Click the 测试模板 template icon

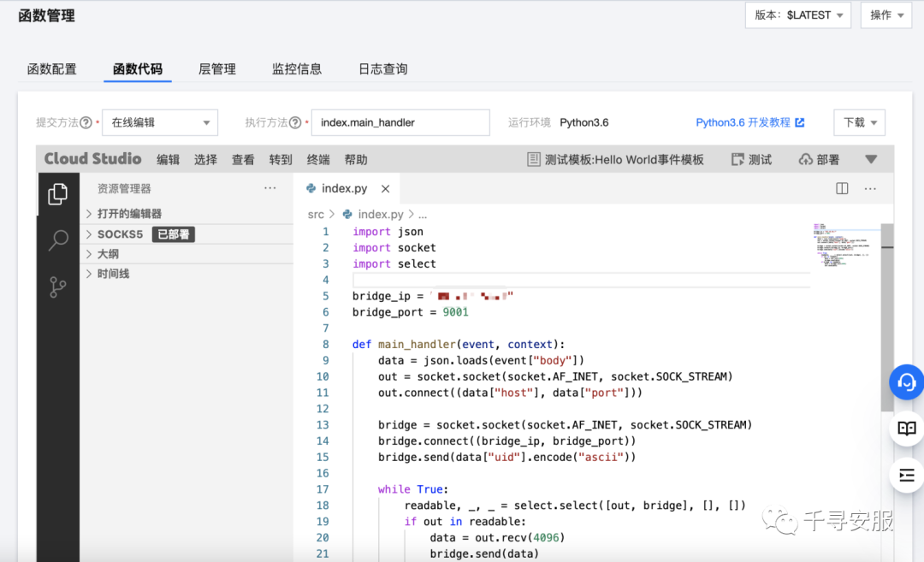[x=533, y=160]
